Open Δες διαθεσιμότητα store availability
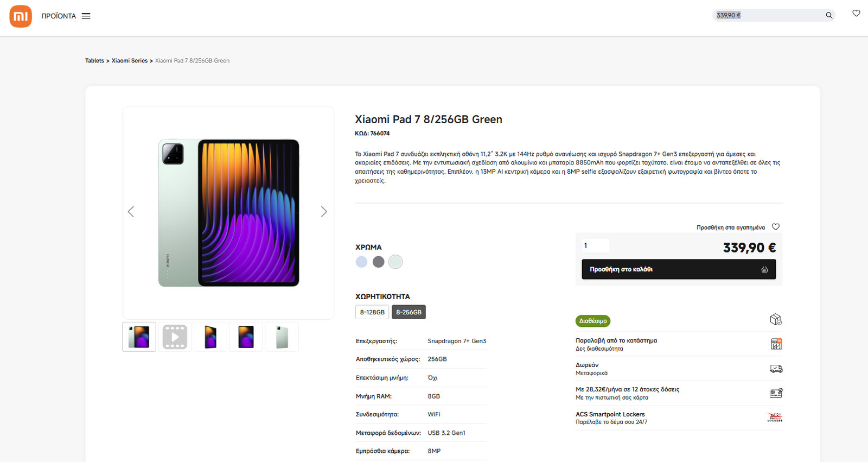The width and height of the screenshot is (868, 462). tap(599, 349)
